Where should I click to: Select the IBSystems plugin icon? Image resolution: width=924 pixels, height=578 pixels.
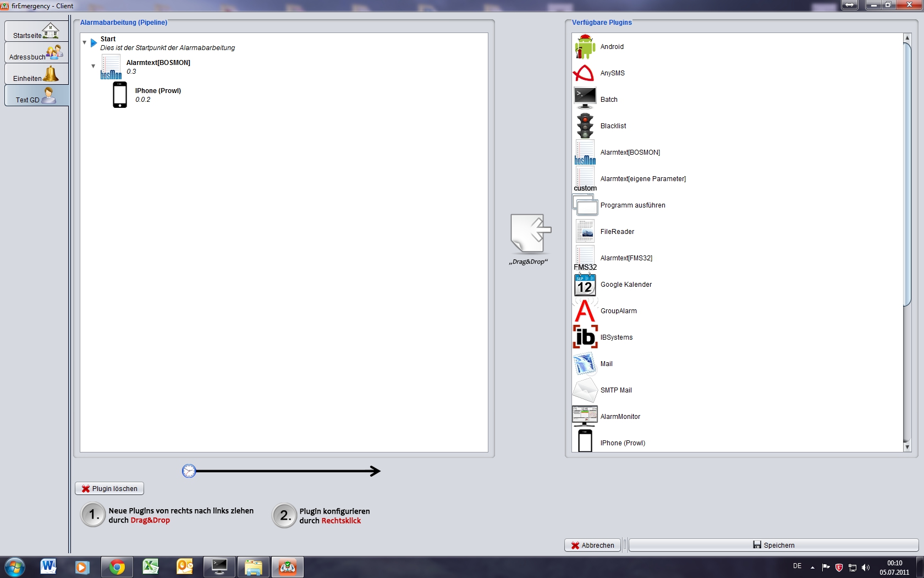585,337
